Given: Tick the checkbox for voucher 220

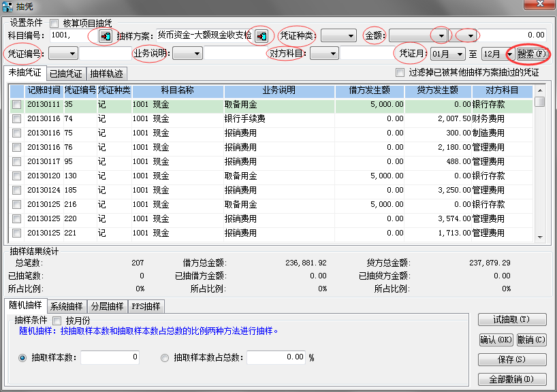Looking at the screenshot, I should tap(17, 218).
